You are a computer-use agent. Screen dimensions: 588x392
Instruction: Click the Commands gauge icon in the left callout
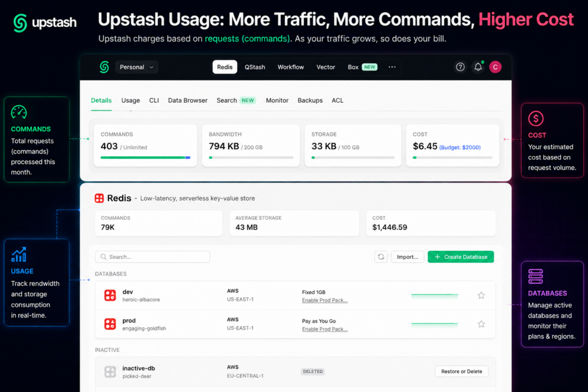[19, 112]
